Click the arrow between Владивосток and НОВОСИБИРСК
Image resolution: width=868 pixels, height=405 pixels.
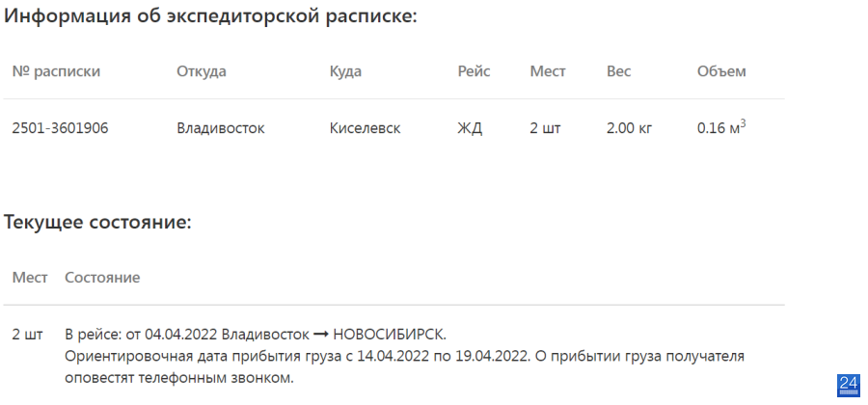click(321, 335)
